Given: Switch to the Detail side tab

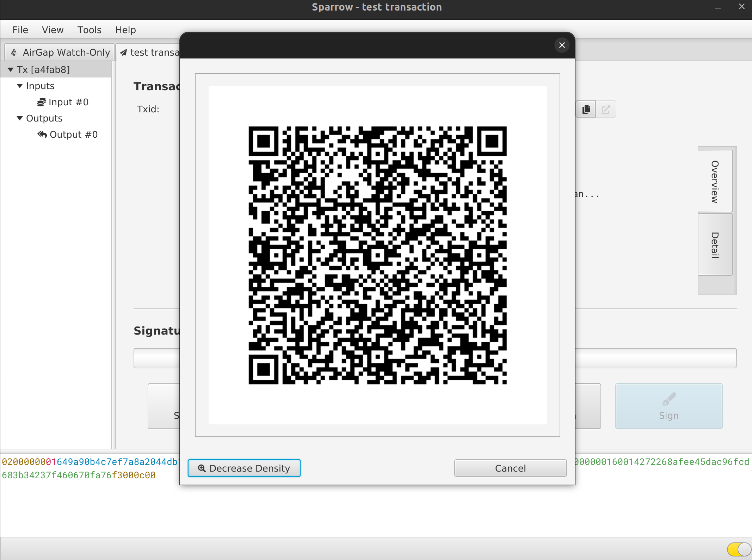Looking at the screenshot, I should pos(715,244).
